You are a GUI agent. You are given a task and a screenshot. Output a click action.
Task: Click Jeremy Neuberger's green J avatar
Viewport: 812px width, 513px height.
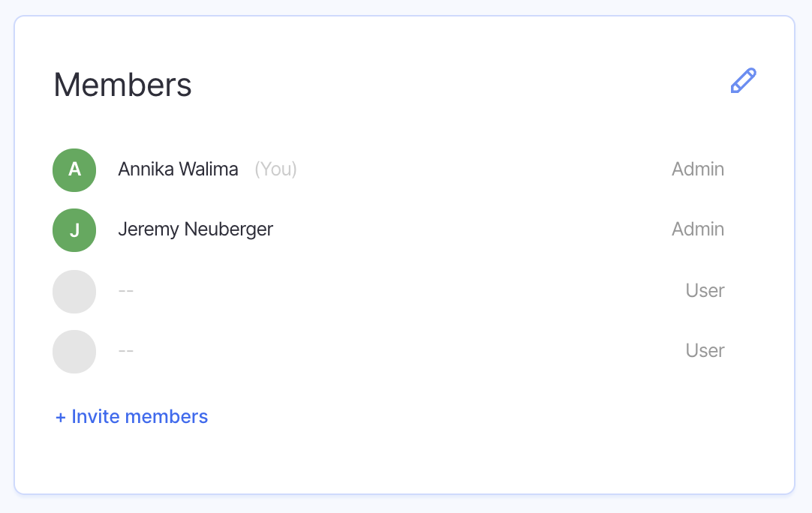coord(74,229)
